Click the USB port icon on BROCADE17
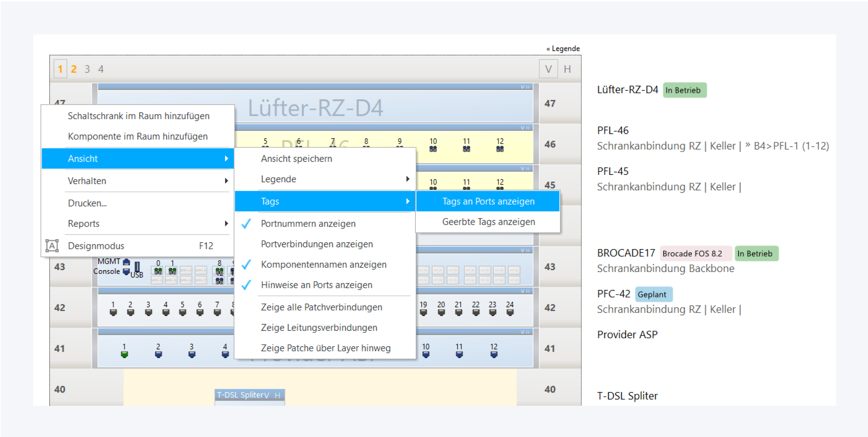 coord(137,266)
